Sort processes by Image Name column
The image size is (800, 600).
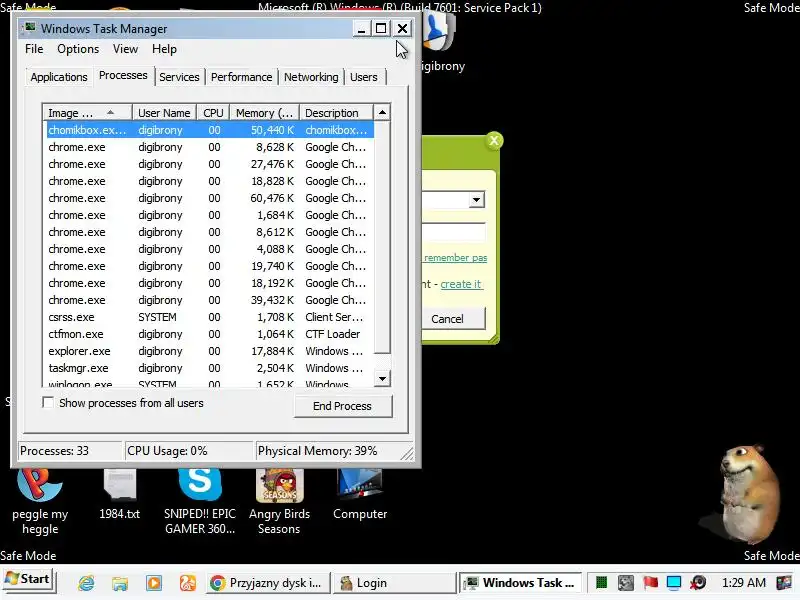[x=88, y=113]
